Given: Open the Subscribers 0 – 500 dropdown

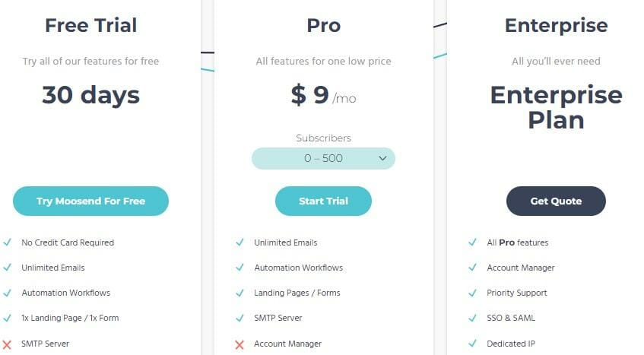Looking at the screenshot, I should click(x=323, y=158).
